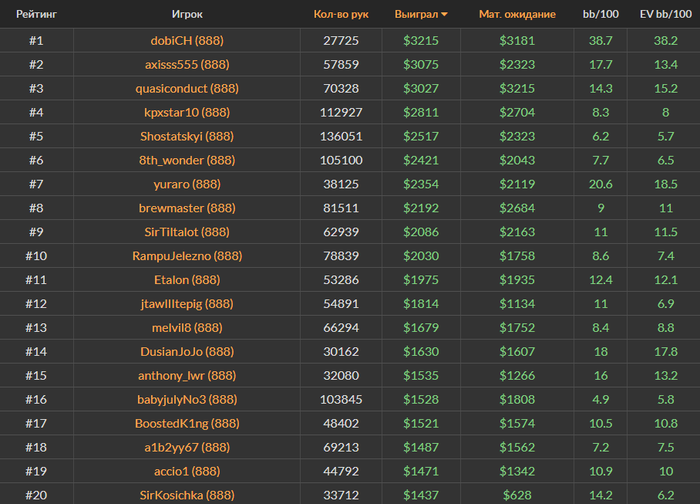Select rank cell #20
The image size is (700, 504).
37,496
